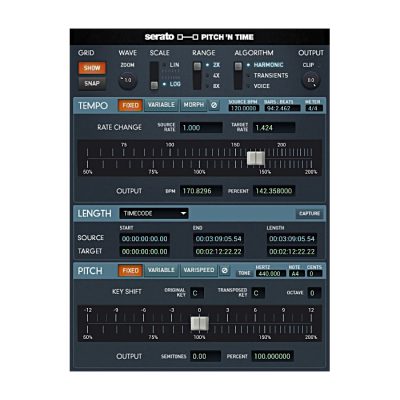Click the wave ZOOM knob
This screenshot has height=400, width=400.
tap(128, 80)
